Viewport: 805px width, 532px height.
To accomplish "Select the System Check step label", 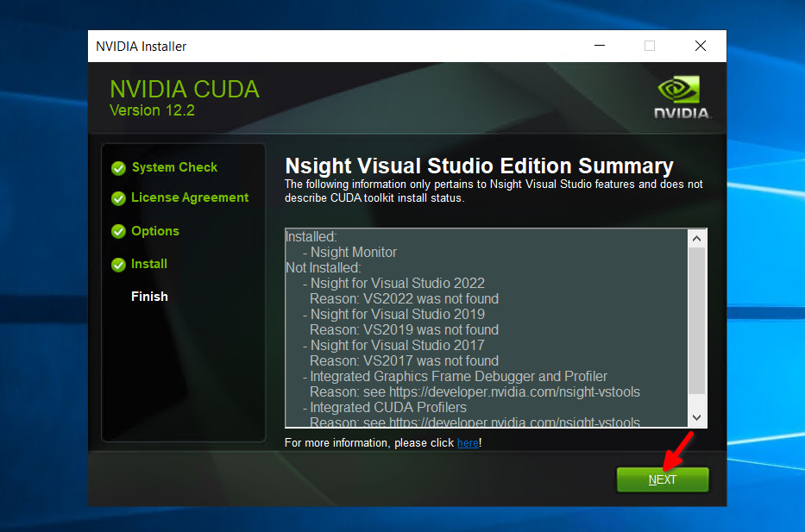I will click(174, 167).
